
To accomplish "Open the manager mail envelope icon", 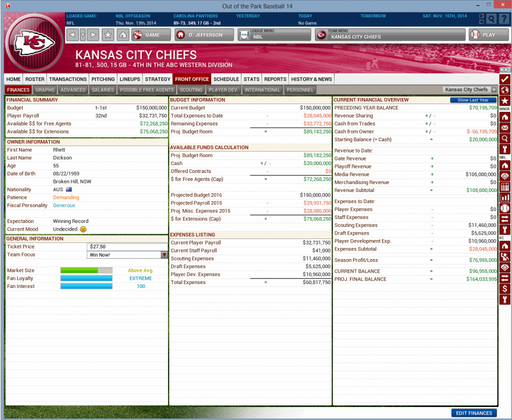I will point(504,127).
